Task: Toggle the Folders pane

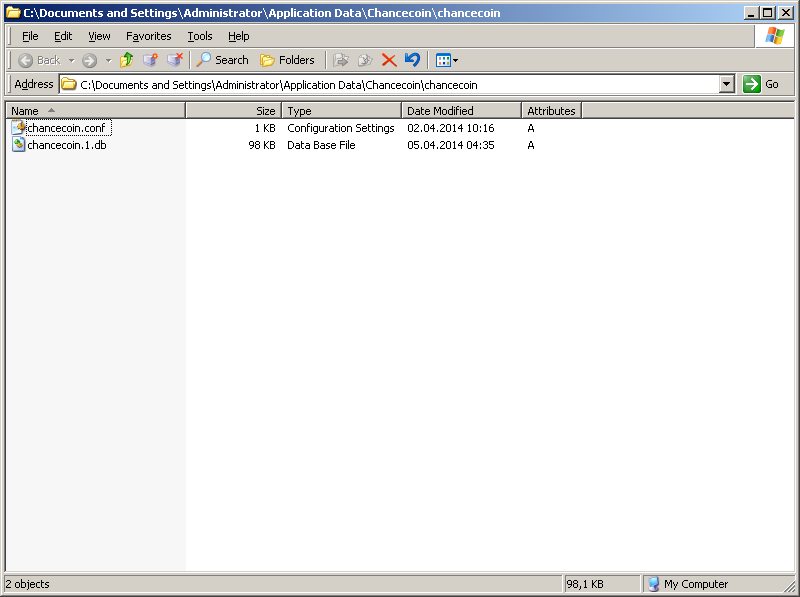Action: click(x=287, y=60)
